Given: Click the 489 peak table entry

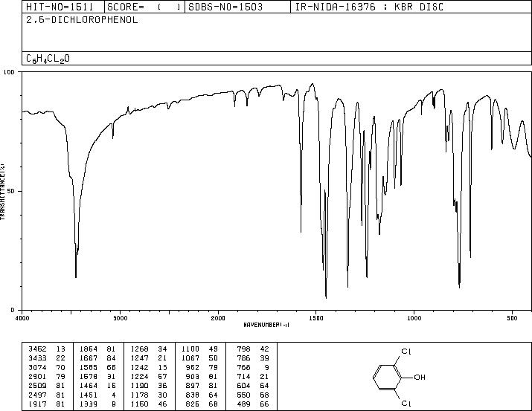Looking at the screenshot, I should (x=253, y=404).
